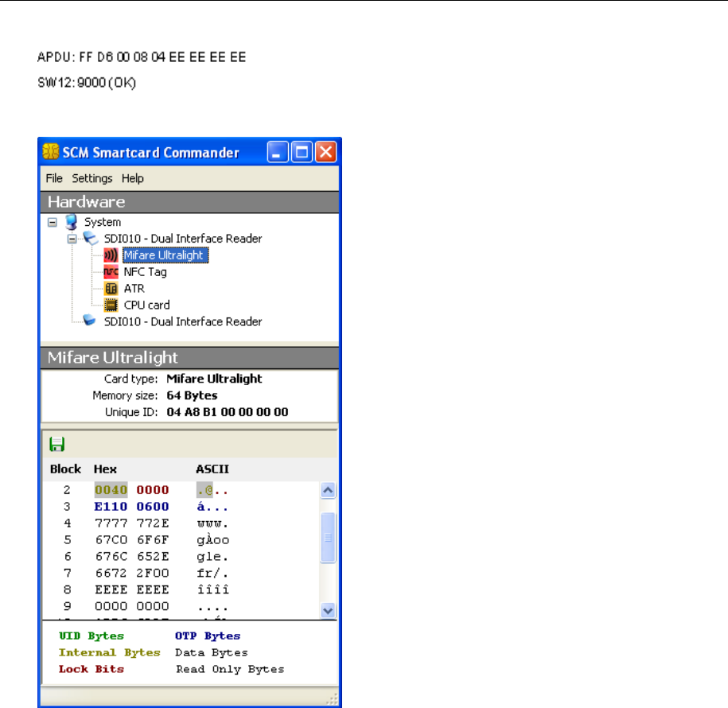Click hex value 7777 in block 4
Image resolution: width=728 pixels, height=708 pixels.
111,523
